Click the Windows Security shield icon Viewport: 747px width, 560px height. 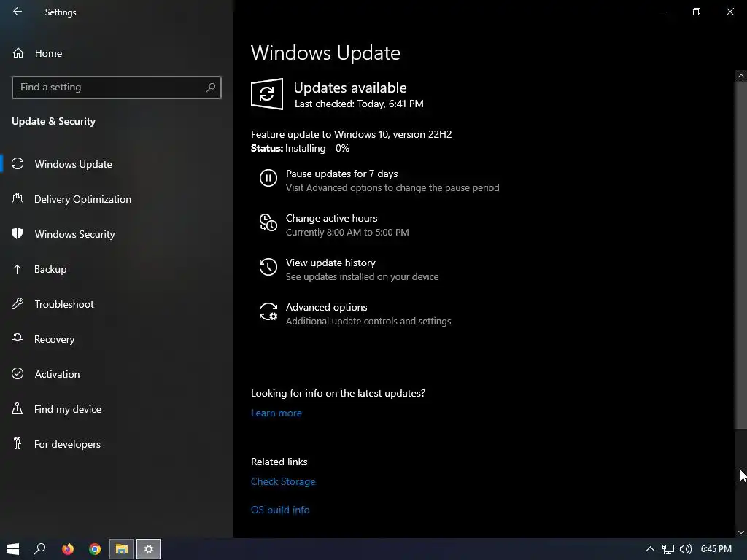pos(18,233)
